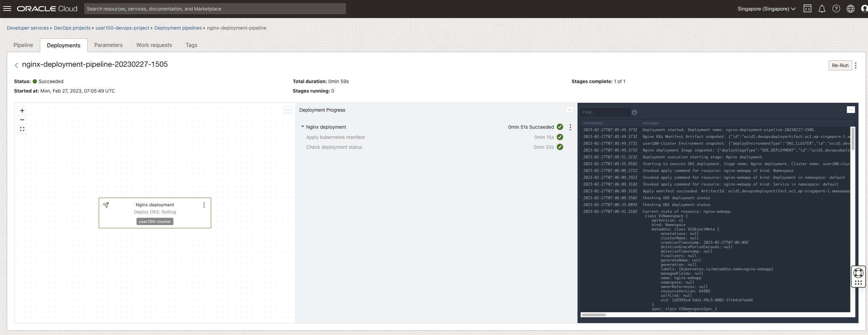Go back using the left chevron arrow

16,65
